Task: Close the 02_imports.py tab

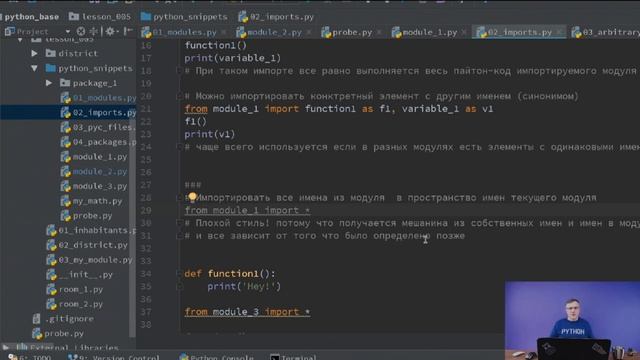Action: (x=559, y=32)
